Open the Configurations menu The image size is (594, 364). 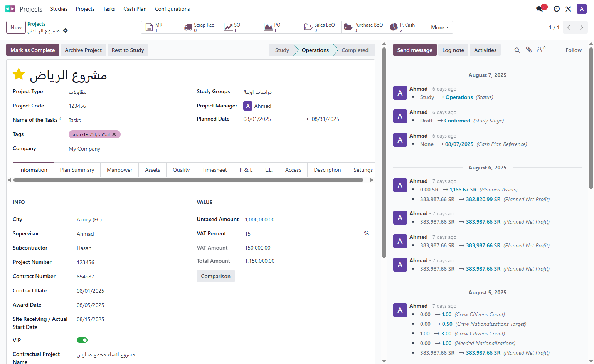coord(172,9)
